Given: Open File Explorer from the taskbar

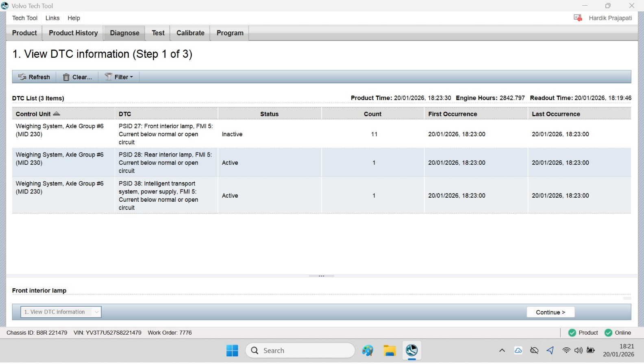Looking at the screenshot, I should (x=389, y=350).
